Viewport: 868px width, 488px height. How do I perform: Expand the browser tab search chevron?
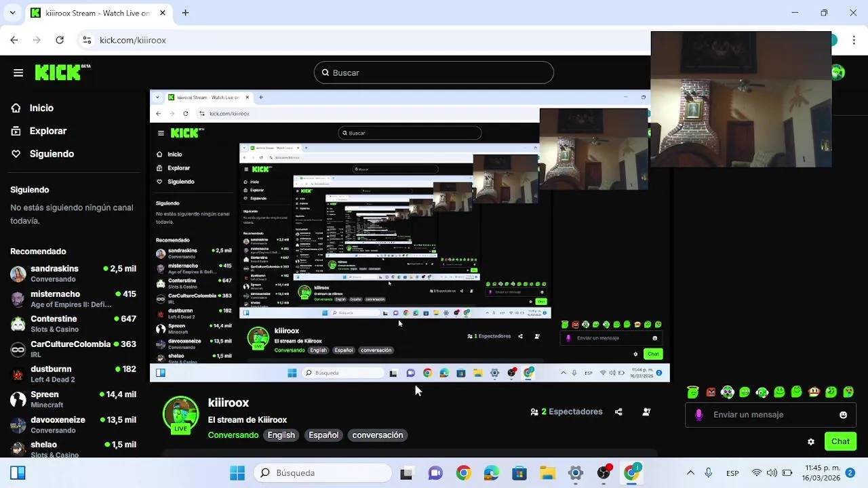12,12
